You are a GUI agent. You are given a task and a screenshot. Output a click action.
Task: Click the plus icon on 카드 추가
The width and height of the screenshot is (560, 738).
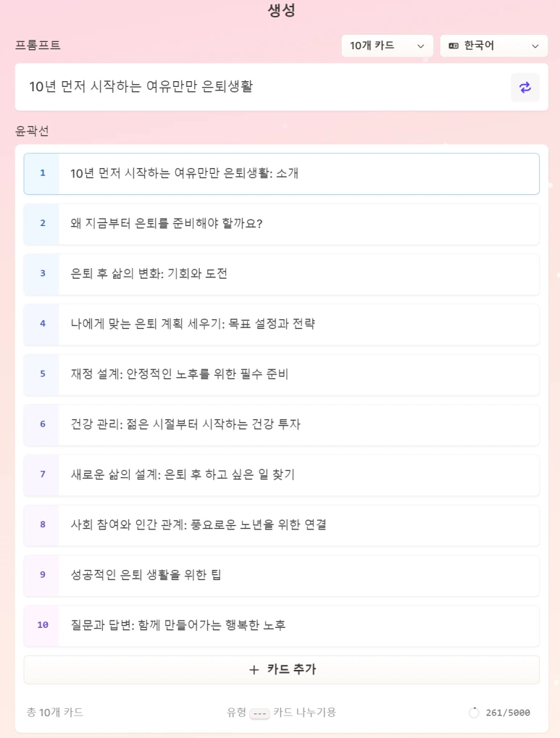pyautogui.click(x=254, y=670)
